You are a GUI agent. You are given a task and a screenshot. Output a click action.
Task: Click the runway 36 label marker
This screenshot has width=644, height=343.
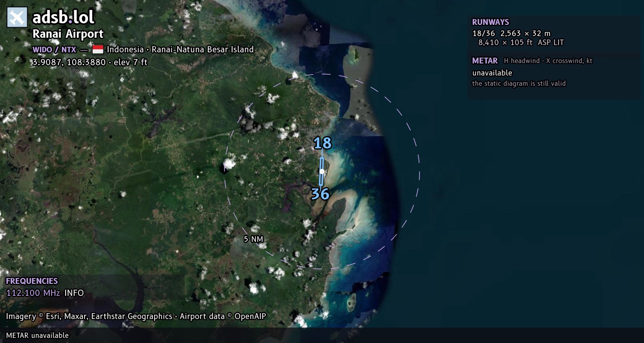pos(320,194)
